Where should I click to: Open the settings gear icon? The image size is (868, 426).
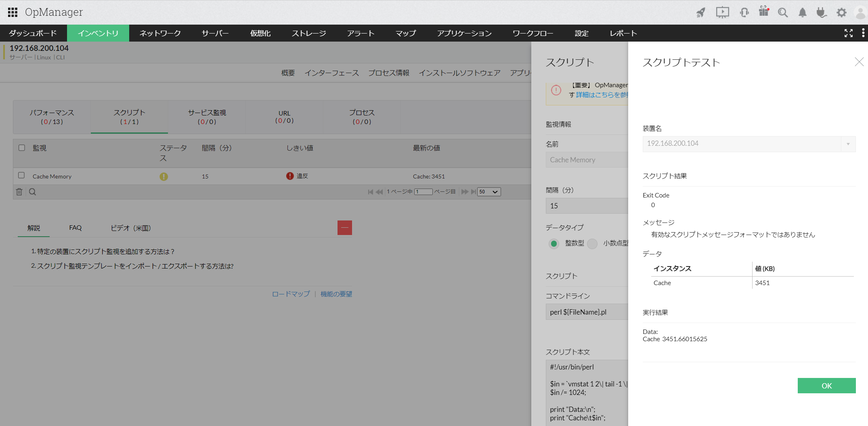[x=842, y=12]
